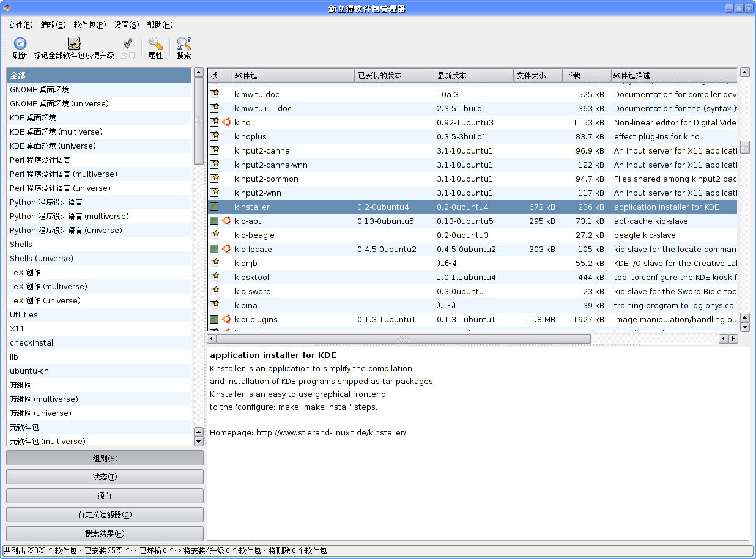
Task: Select Shells category
Action: point(99,245)
